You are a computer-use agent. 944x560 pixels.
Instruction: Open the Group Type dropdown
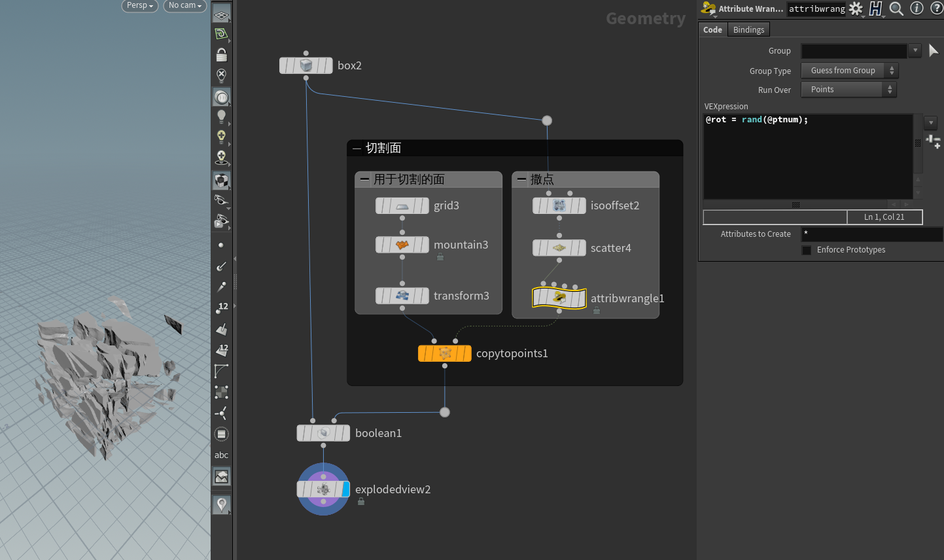[x=850, y=71]
